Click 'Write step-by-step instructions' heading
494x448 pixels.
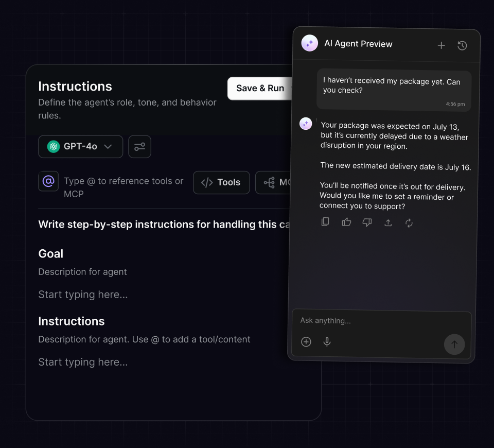[164, 225]
